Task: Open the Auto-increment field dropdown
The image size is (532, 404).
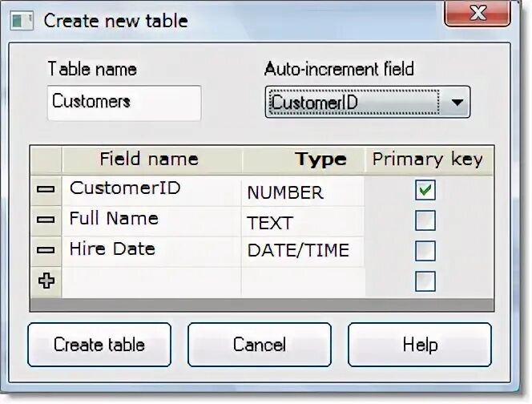Action: [457, 103]
